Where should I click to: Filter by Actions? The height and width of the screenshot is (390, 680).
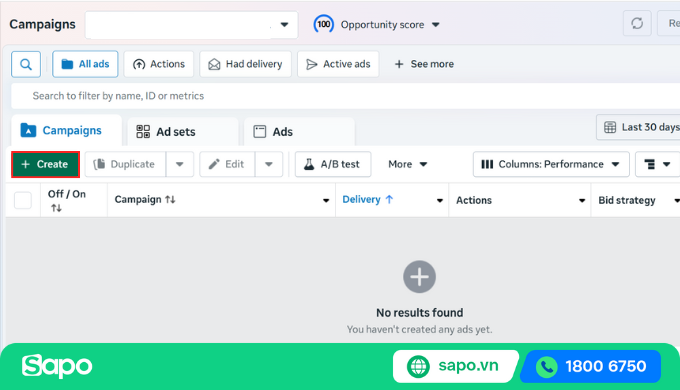pyautogui.click(x=159, y=64)
